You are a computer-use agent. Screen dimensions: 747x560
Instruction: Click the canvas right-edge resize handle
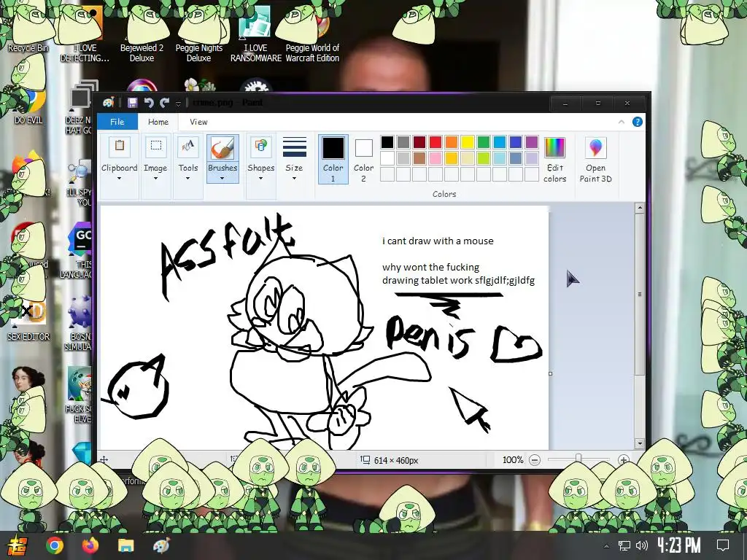coord(551,374)
